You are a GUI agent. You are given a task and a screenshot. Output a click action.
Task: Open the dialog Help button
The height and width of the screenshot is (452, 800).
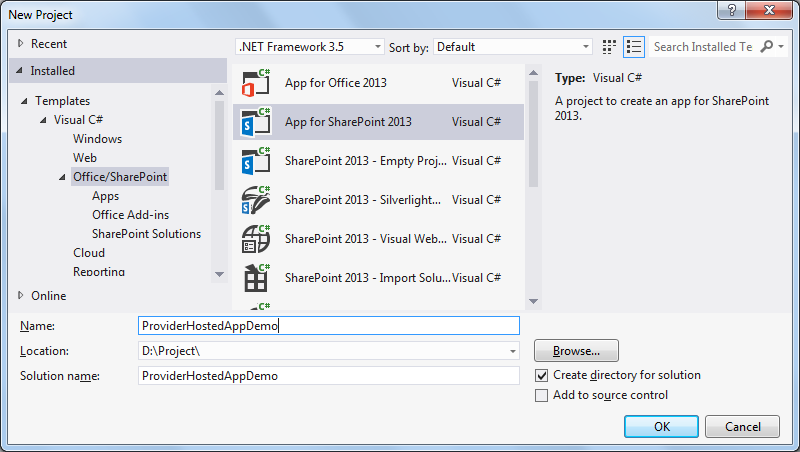tap(731, 10)
